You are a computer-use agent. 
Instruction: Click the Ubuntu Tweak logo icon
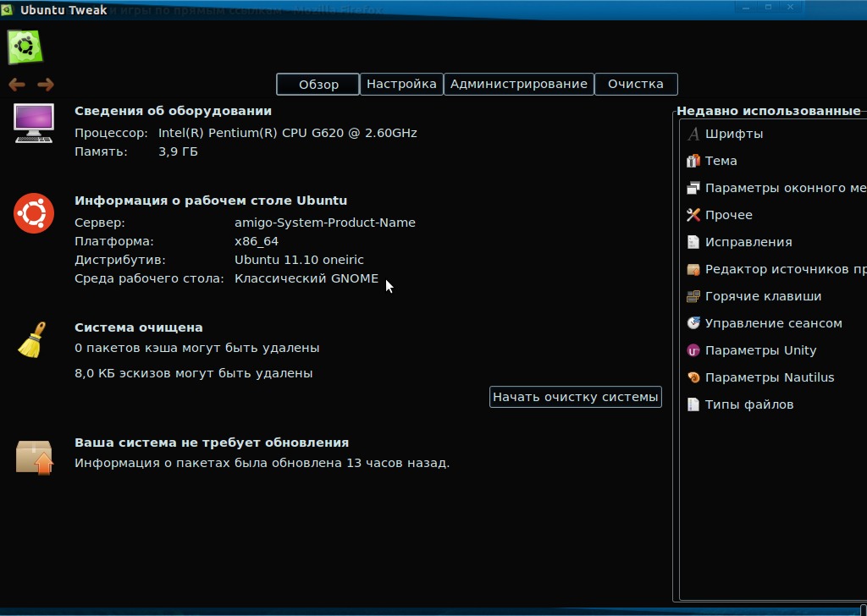25,47
